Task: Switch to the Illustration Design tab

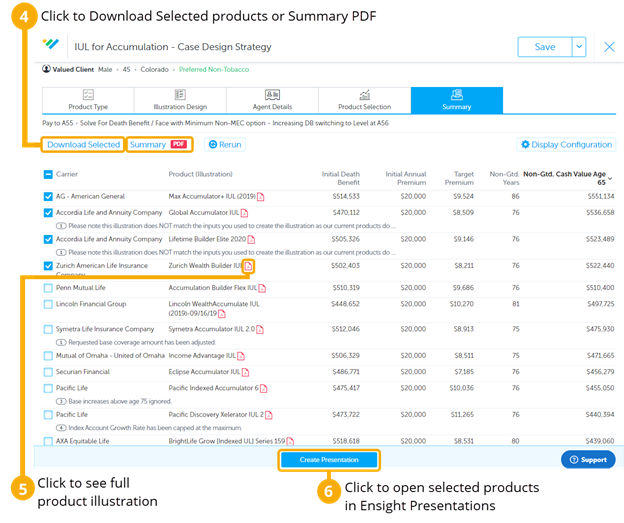Action: coord(180,100)
